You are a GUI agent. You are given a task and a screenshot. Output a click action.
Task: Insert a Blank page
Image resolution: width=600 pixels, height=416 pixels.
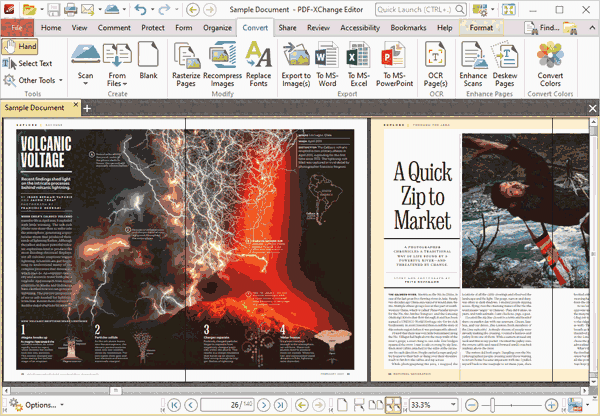point(148,62)
